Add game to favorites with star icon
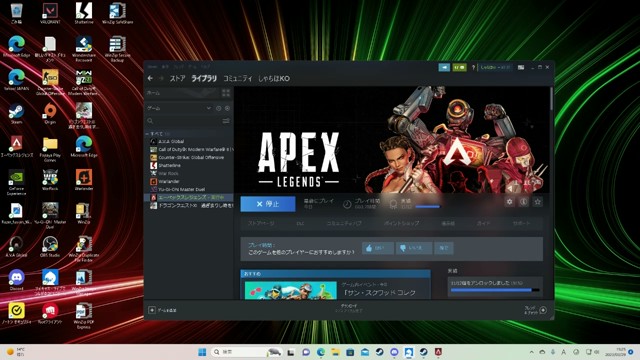The height and width of the screenshot is (360, 640). (538, 202)
